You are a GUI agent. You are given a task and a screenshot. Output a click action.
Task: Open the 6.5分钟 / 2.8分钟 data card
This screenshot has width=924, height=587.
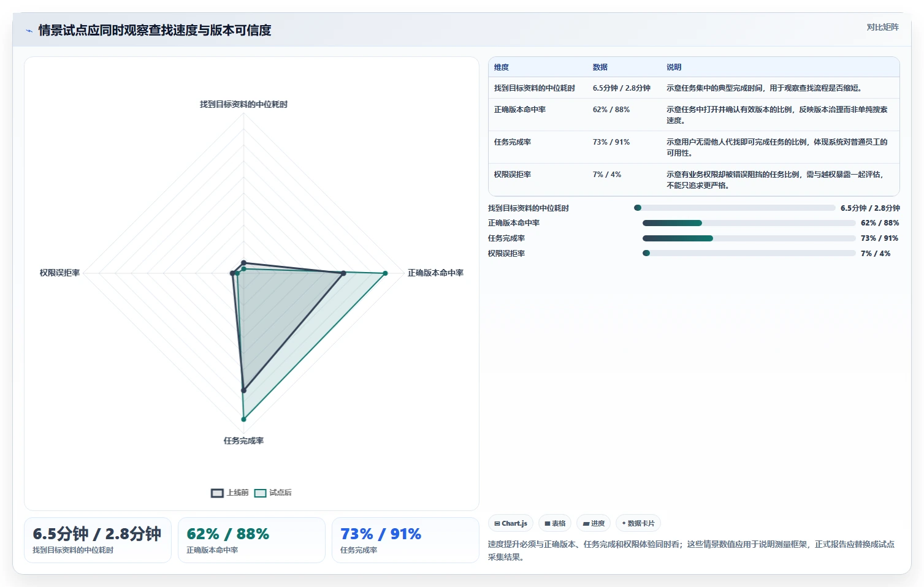pyautogui.click(x=97, y=540)
